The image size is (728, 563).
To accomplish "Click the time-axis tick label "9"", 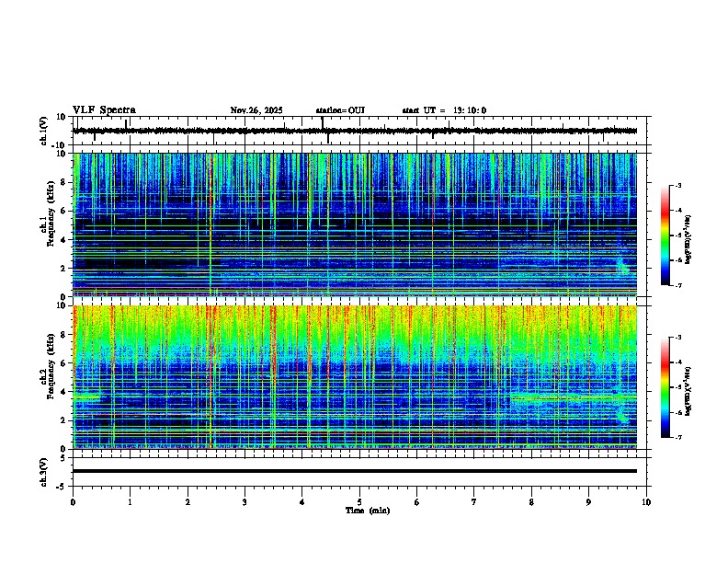I will tap(588, 502).
